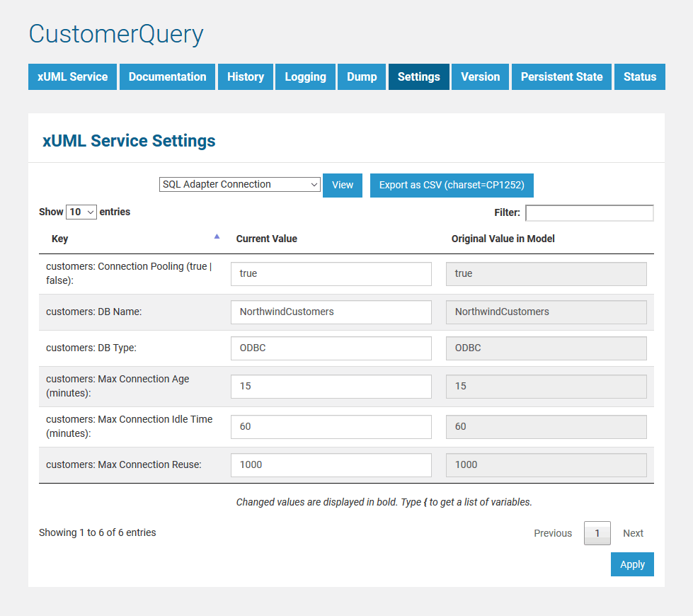Open the SQL Adapter Connection dropdown

[x=240, y=185]
